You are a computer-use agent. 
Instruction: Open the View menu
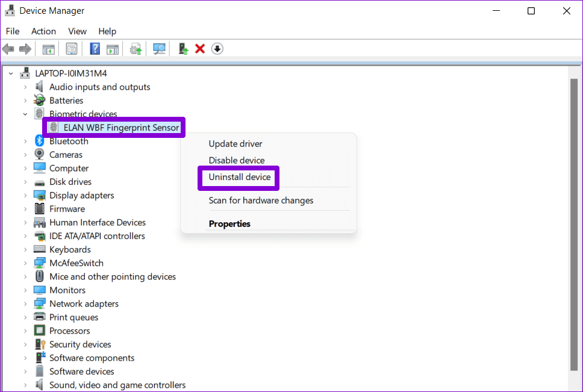(x=77, y=31)
